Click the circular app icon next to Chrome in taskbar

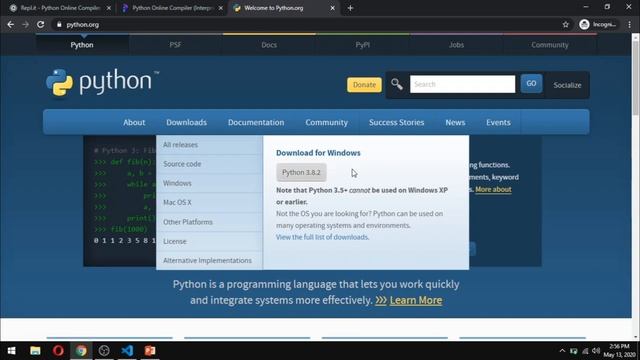(x=104, y=351)
